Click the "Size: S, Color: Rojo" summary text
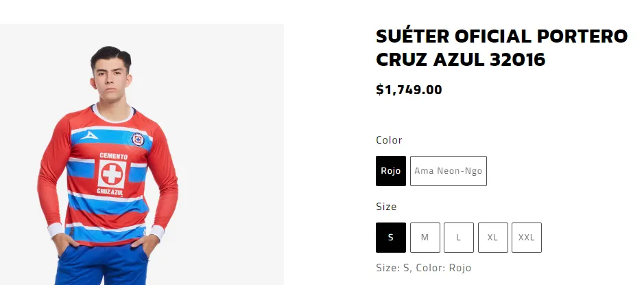644x285 pixels. coord(423,268)
